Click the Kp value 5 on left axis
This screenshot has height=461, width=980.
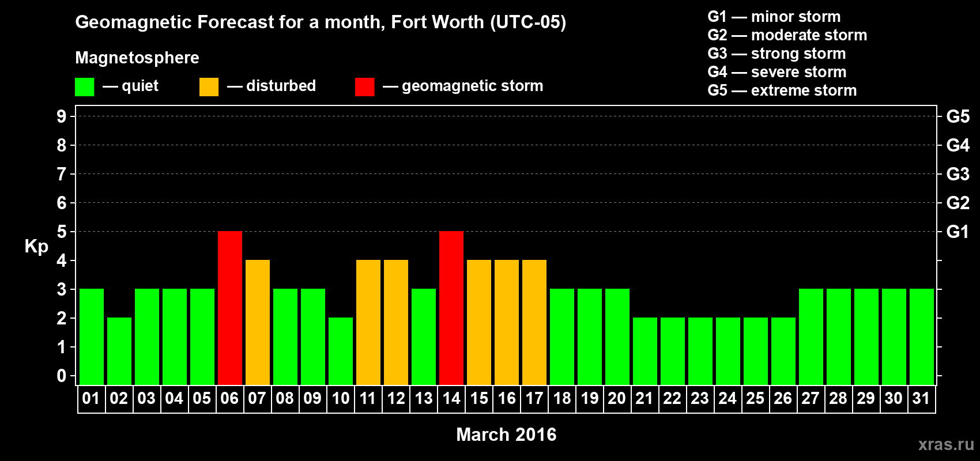[x=62, y=232]
